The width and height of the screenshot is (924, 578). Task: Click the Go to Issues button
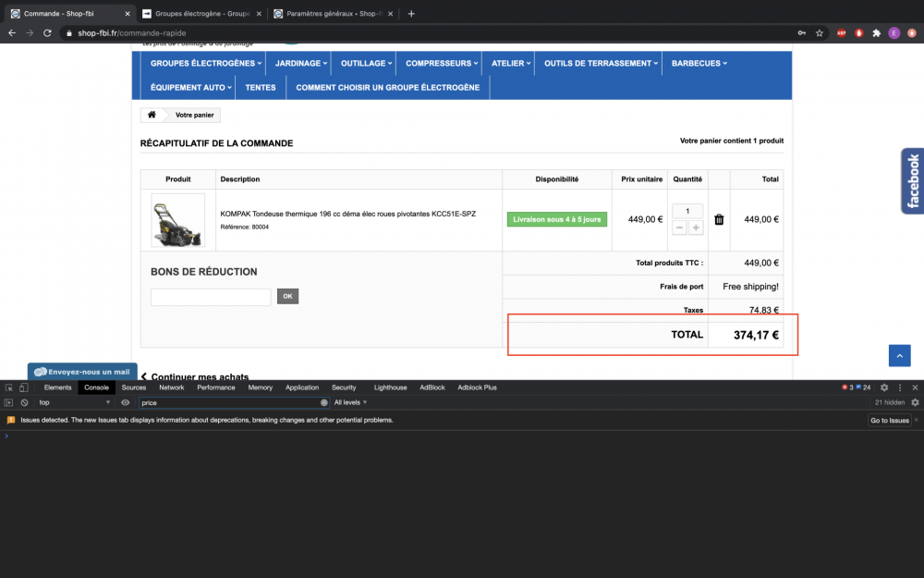[x=889, y=420]
